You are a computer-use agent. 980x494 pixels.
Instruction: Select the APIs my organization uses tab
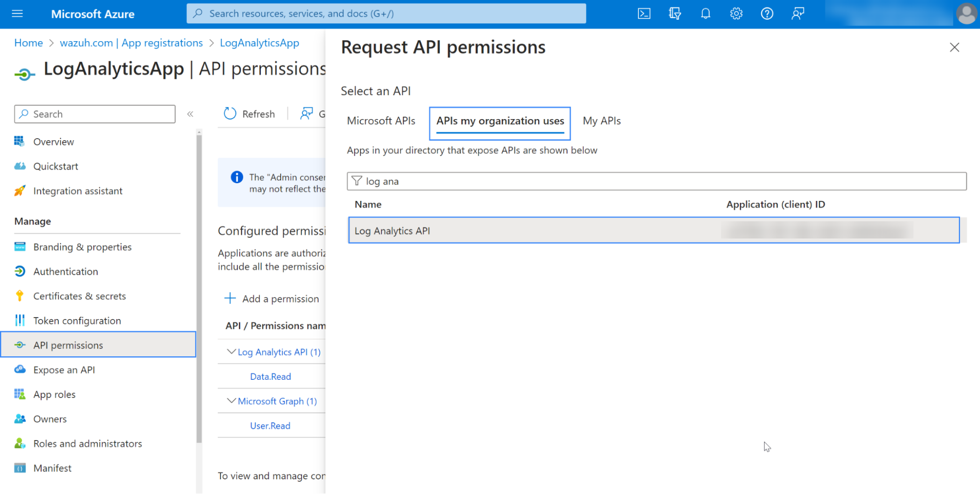tap(500, 121)
